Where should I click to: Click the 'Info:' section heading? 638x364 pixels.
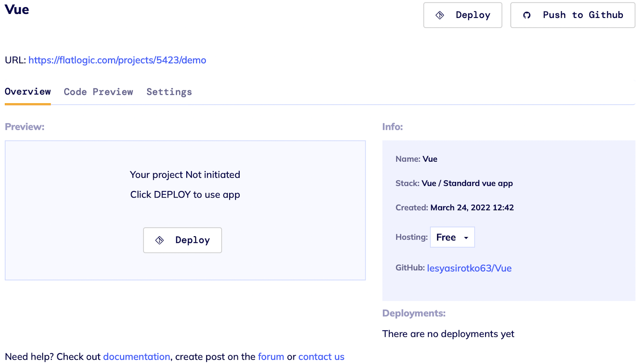pos(392,127)
